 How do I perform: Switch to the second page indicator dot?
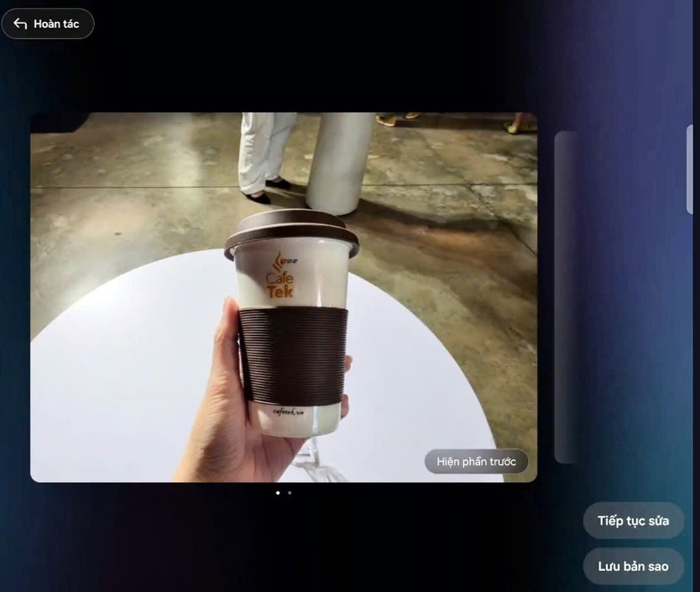click(290, 493)
